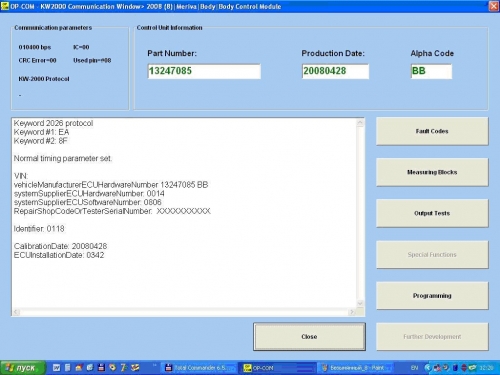
Task: Expand hidden tray icons with the tray arrow
Action: pyautogui.click(x=428, y=368)
